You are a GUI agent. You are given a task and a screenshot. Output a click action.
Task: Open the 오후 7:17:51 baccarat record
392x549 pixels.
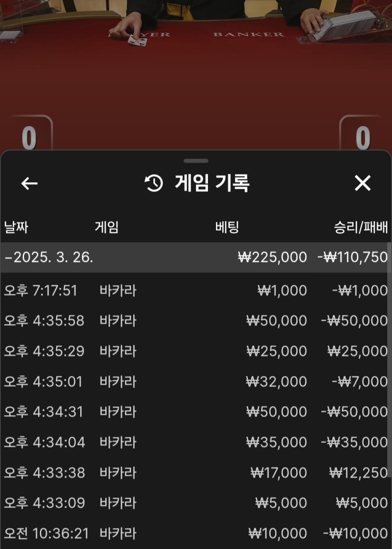coord(195,291)
